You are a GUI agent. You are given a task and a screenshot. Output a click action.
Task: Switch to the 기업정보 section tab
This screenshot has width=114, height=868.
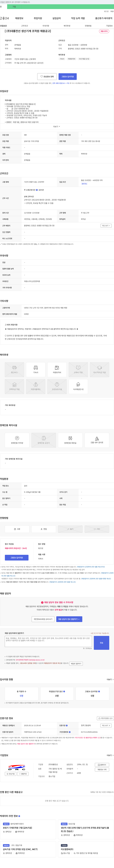click(x=109, y=26)
